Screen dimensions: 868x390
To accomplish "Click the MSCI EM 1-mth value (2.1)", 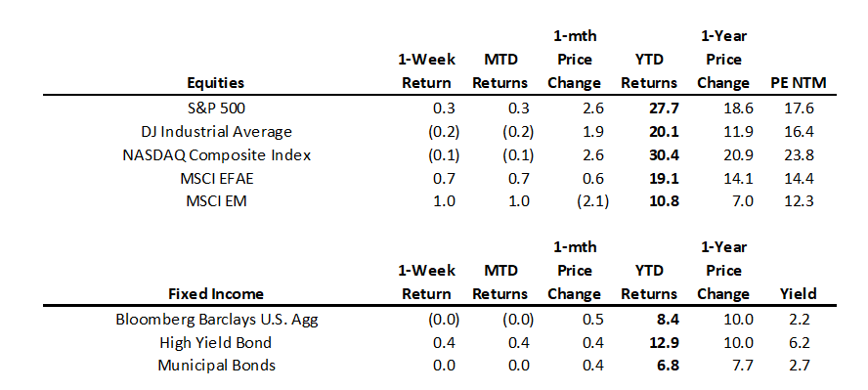I will coord(592,200).
